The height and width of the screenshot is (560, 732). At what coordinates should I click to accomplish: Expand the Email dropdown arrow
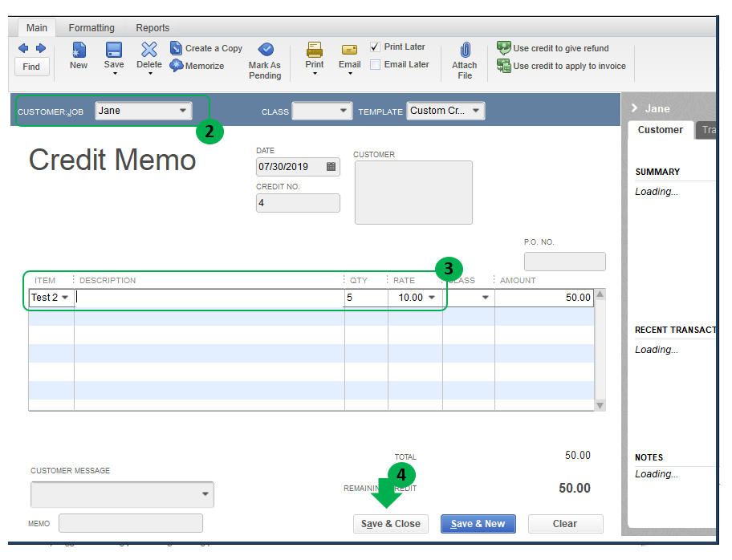click(350, 74)
